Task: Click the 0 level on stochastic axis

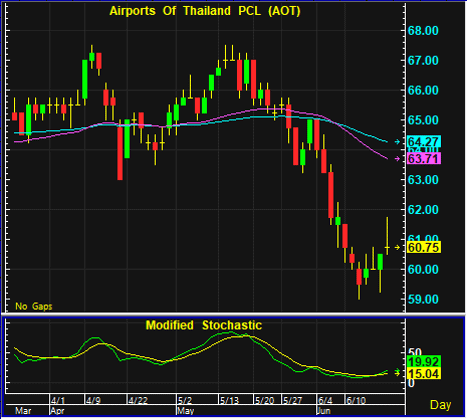Action: tap(411, 383)
